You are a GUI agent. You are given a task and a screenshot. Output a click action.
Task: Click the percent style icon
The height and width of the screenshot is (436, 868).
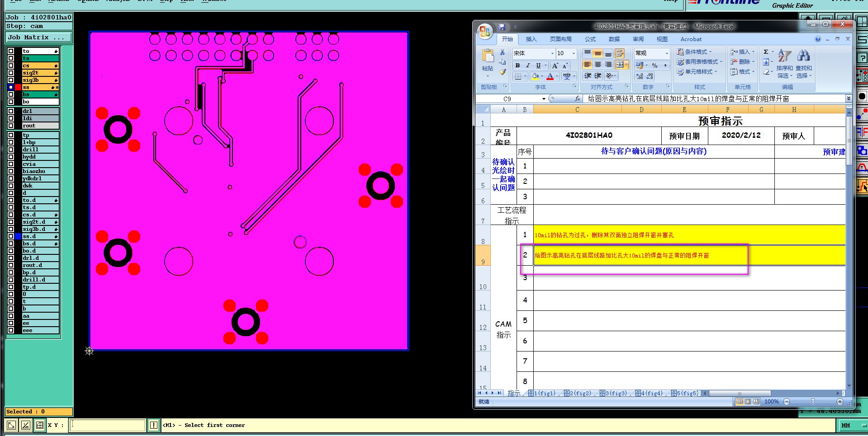pyautogui.click(x=655, y=66)
